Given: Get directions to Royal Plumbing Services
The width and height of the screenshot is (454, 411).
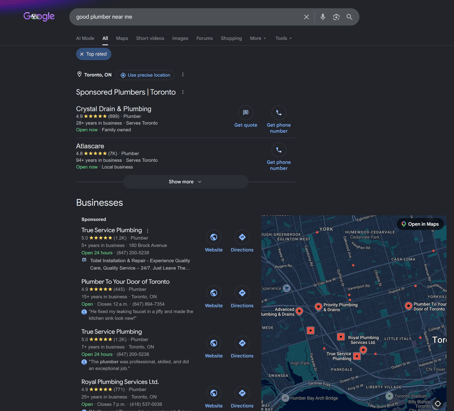Looking at the screenshot, I should pos(242,398).
